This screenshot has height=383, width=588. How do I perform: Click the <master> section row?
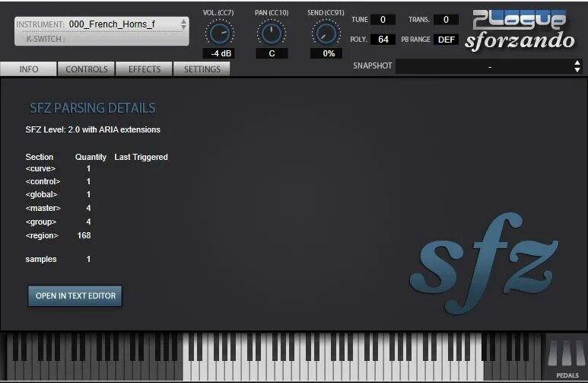pos(58,208)
